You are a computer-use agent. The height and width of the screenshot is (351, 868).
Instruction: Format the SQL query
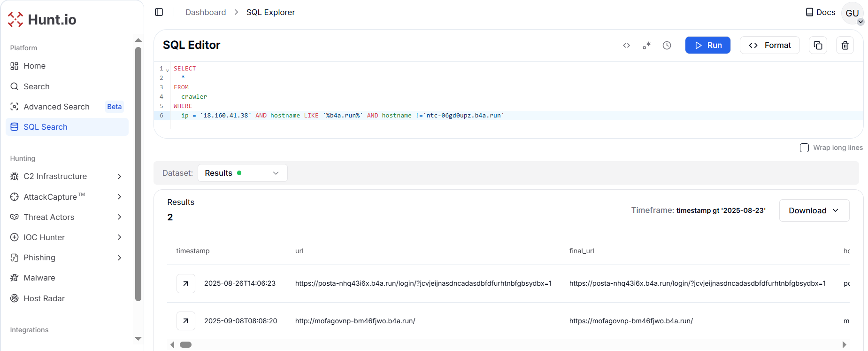[769, 45]
